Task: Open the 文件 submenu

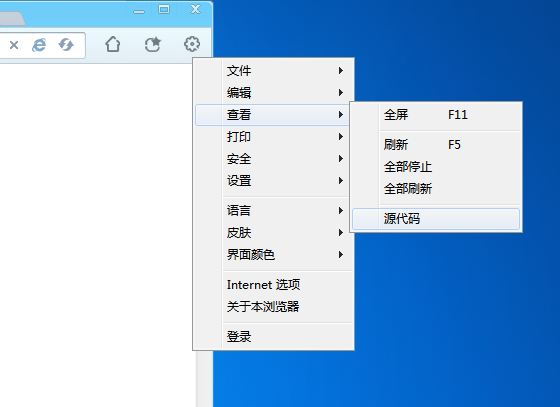Action: coord(274,71)
